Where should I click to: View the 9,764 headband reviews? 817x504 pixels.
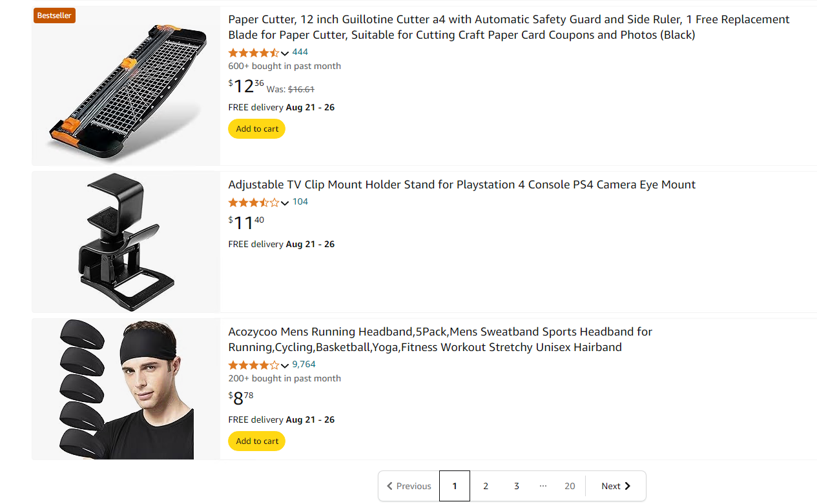304,365
